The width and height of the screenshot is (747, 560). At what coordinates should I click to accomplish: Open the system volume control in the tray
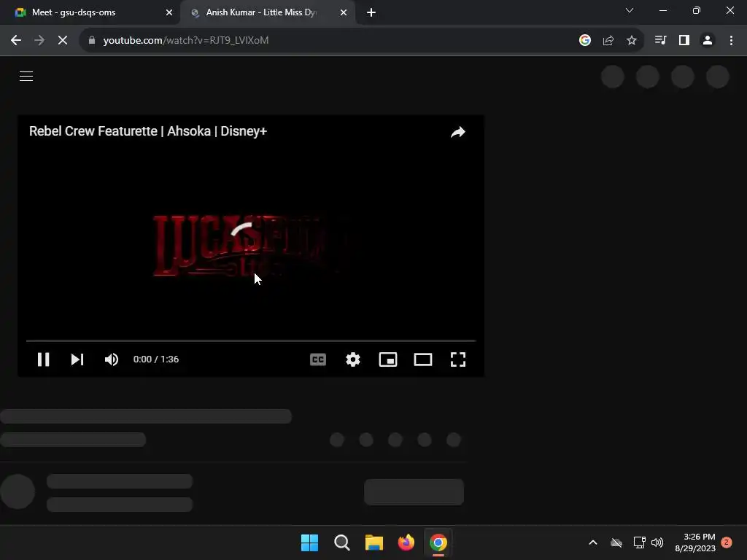[657, 542]
